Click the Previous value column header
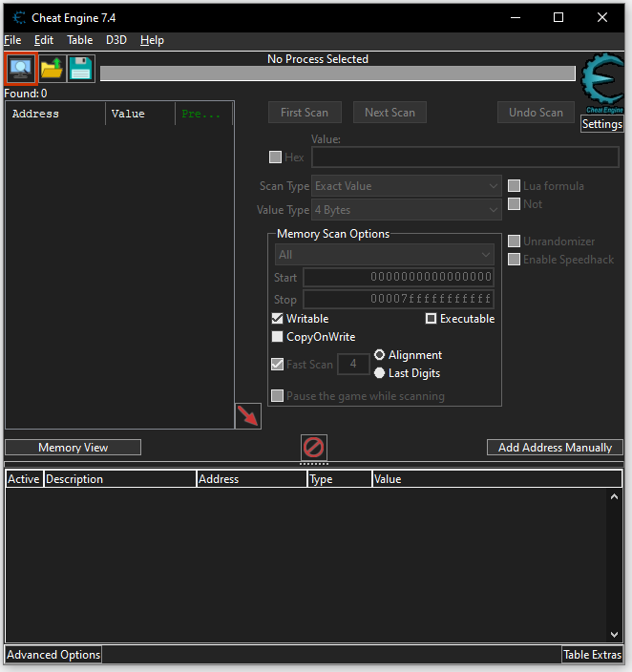Viewport: 632px width, 672px height. (203, 114)
